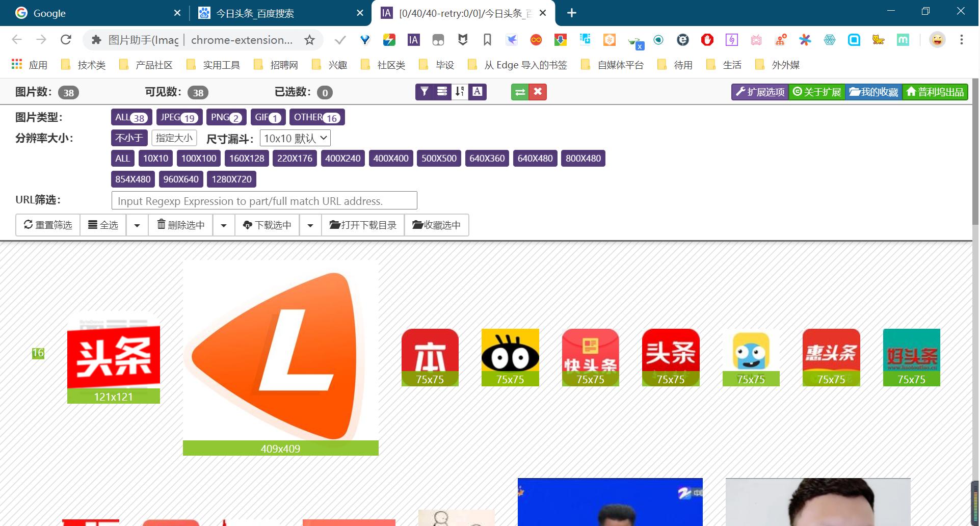980x526 pixels.
Task: Open the 尺寸漏斗 size dropdown
Action: (x=295, y=138)
